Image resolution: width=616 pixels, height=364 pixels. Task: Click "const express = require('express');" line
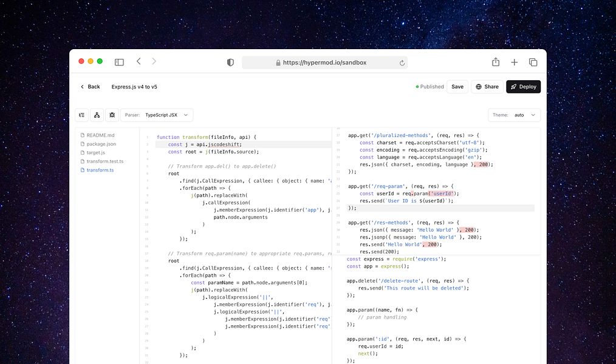point(397,259)
